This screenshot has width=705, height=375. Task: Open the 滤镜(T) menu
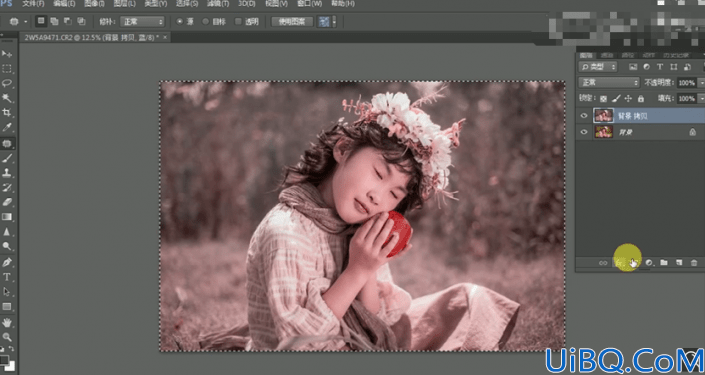point(219,4)
